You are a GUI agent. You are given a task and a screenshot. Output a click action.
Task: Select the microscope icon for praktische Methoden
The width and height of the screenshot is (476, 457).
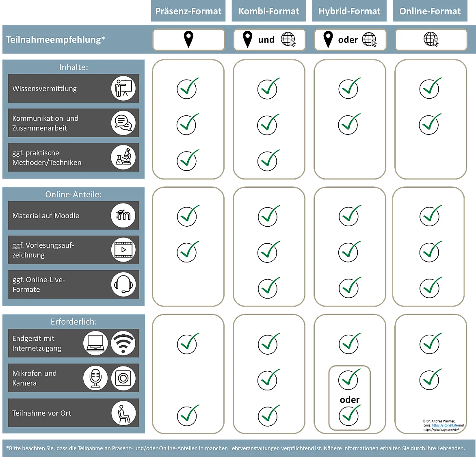(123, 157)
